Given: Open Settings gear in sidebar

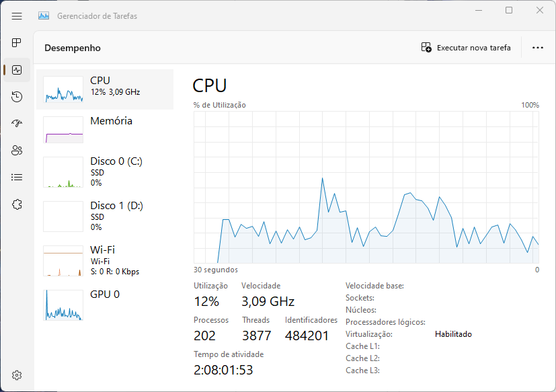Looking at the screenshot, I should [17, 375].
